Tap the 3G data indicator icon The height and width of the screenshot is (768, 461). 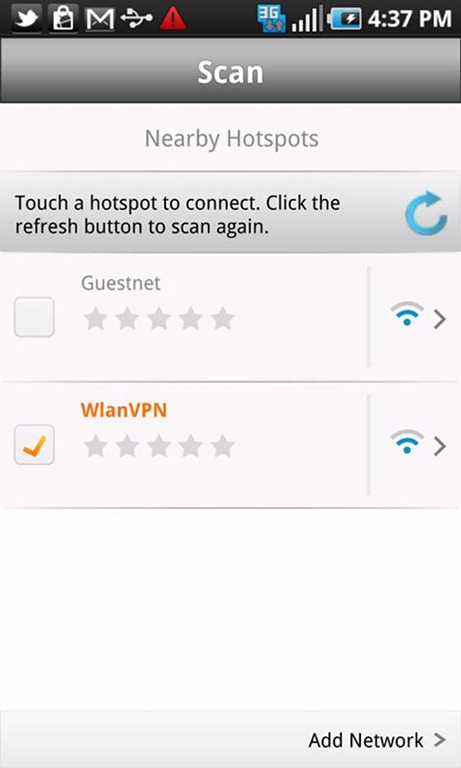[x=270, y=20]
